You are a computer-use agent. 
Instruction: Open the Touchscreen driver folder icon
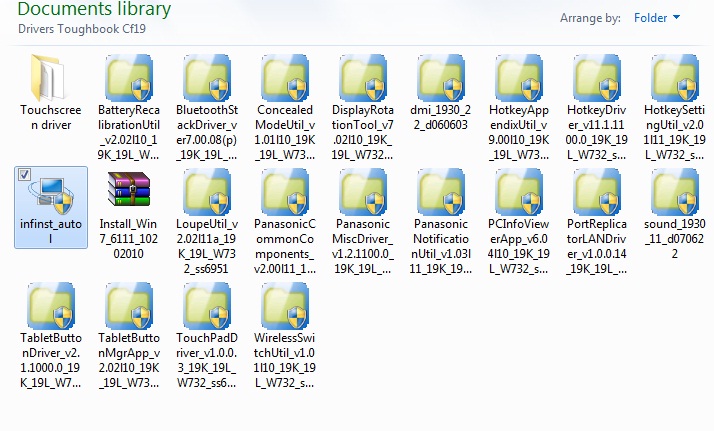point(51,77)
